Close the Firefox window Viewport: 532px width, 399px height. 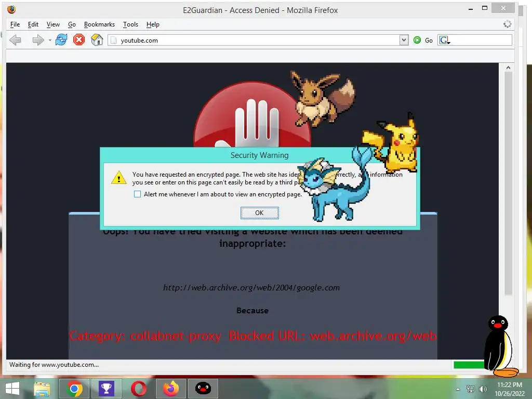503,8
